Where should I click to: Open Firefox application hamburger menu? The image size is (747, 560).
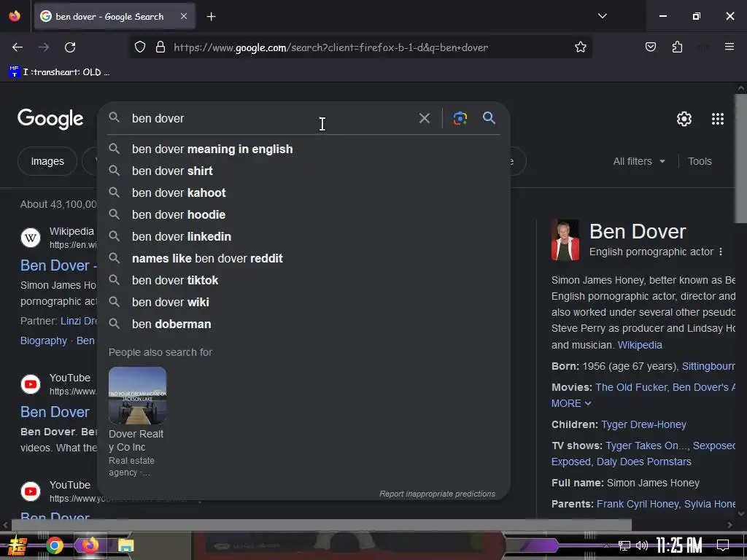pyautogui.click(x=729, y=47)
